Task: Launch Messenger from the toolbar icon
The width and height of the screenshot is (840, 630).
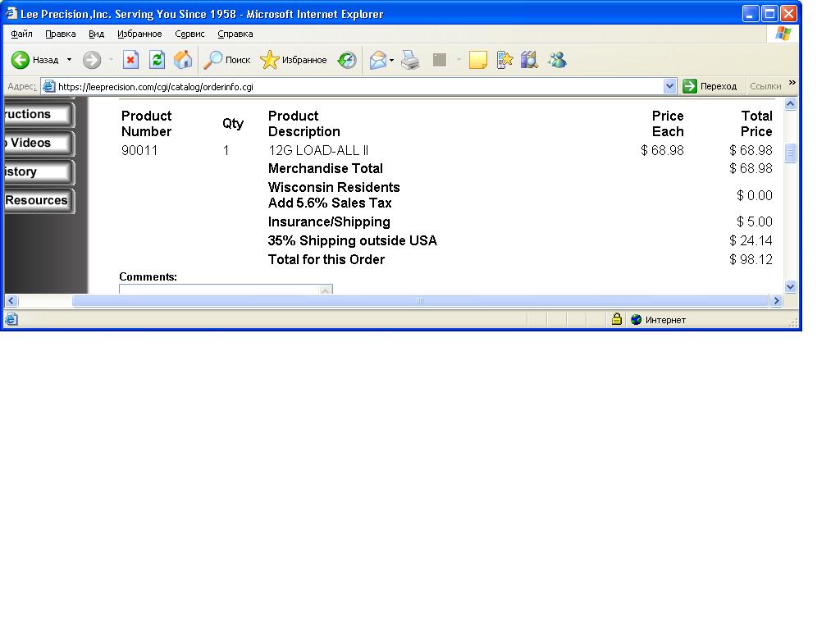Action: pyautogui.click(x=557, y=60)
